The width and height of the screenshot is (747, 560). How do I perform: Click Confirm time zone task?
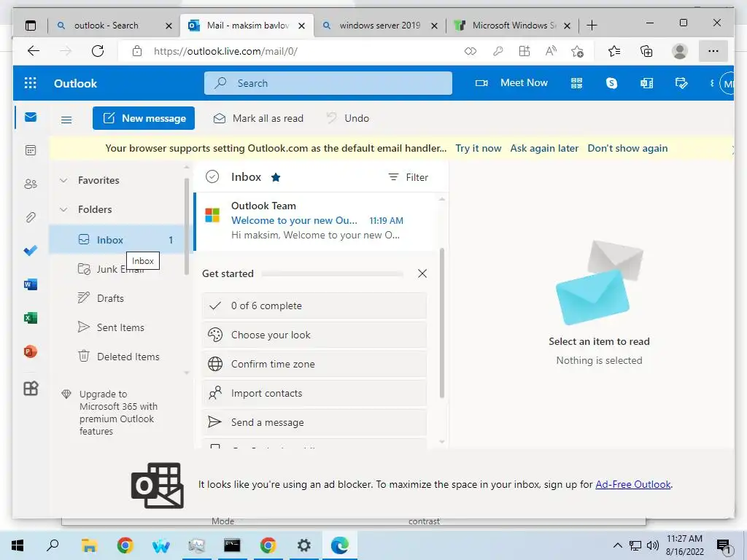(314, 364)
